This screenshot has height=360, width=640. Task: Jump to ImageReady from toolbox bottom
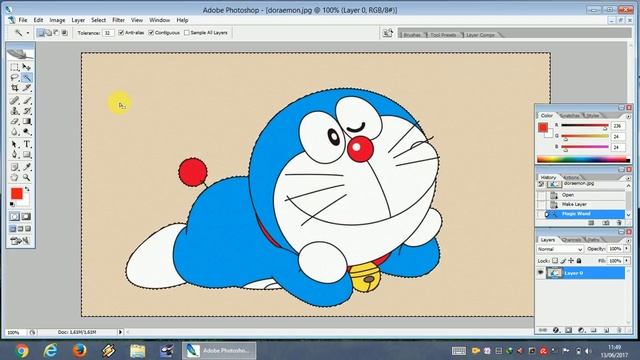(x=20, y=241)
